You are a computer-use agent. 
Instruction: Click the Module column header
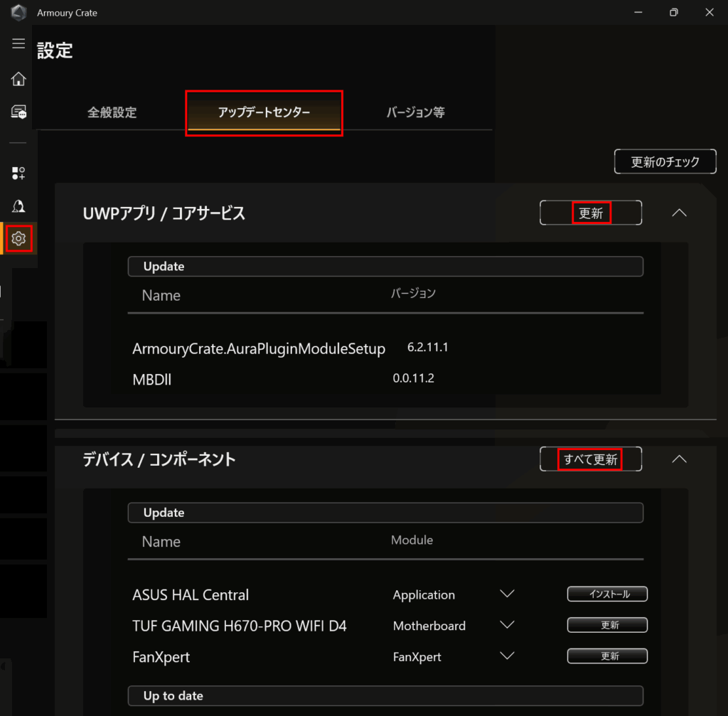pos(412,540)
